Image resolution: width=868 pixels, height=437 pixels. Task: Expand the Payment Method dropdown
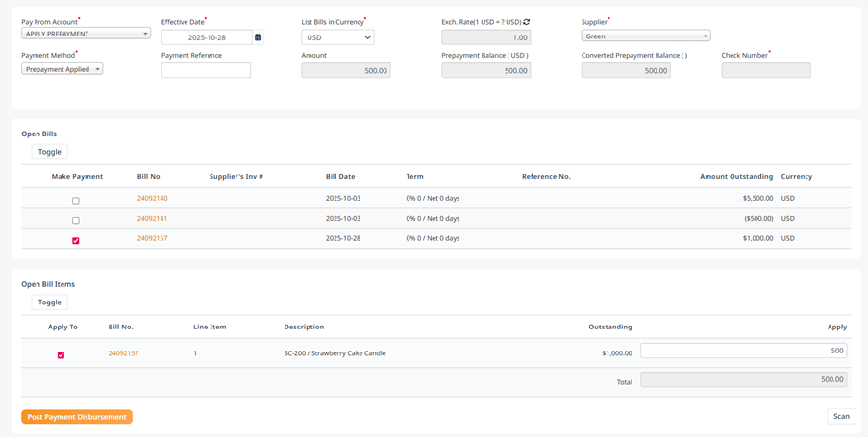point(62,69)
